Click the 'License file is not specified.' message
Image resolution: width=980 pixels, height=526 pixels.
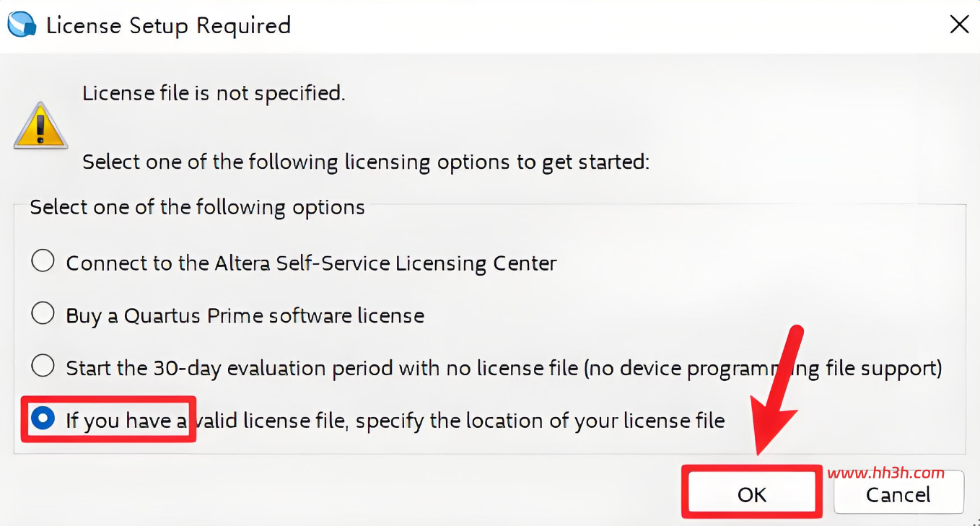click(214, 93)
